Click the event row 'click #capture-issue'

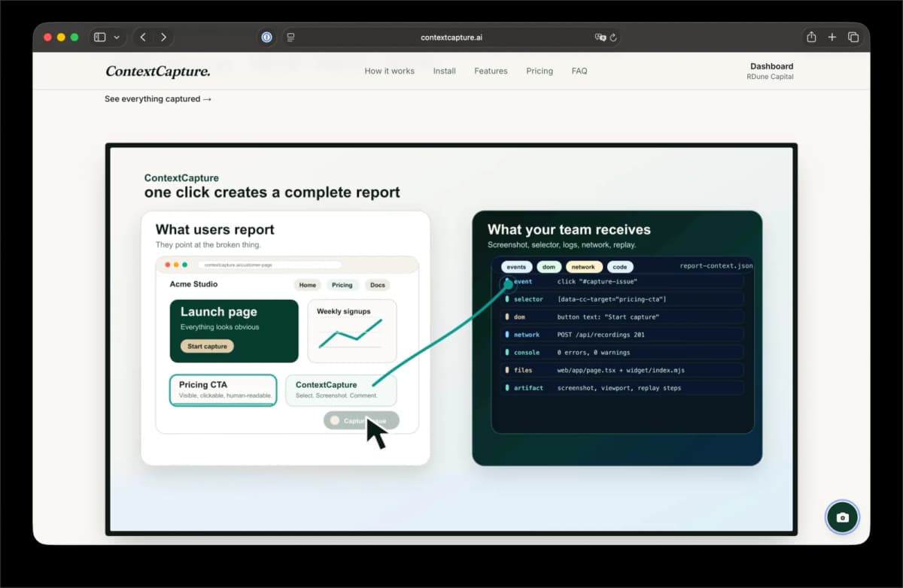[622, 281]
